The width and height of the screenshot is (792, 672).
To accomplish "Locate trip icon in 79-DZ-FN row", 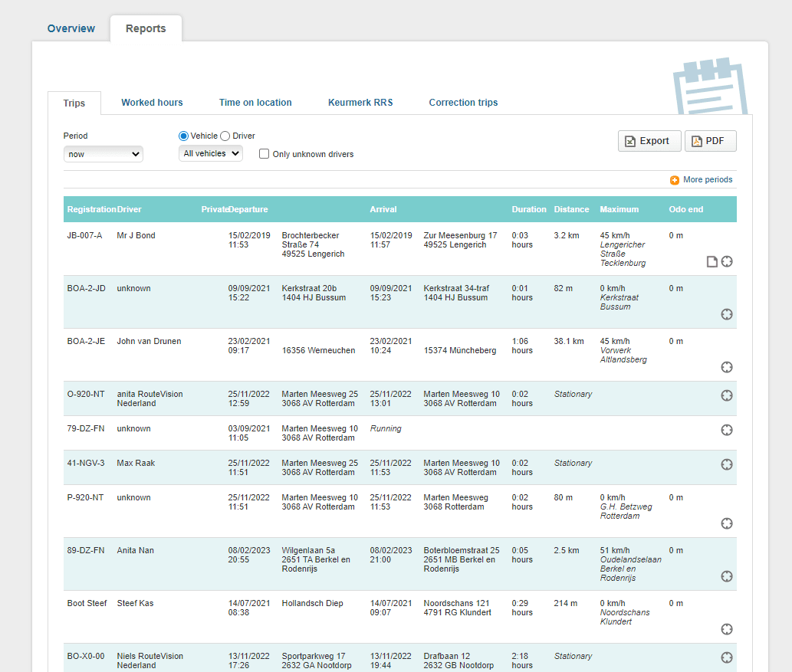I will 727,430.
